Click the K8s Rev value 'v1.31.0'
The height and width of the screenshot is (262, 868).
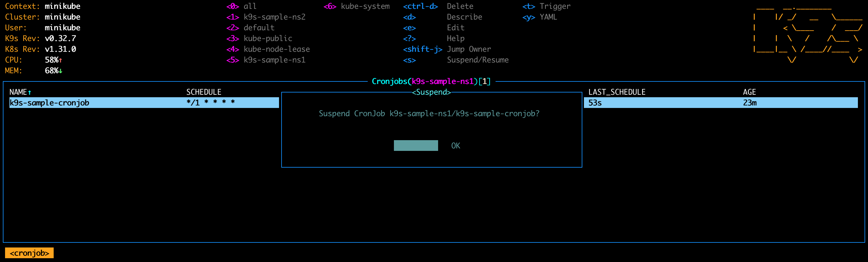60,49
